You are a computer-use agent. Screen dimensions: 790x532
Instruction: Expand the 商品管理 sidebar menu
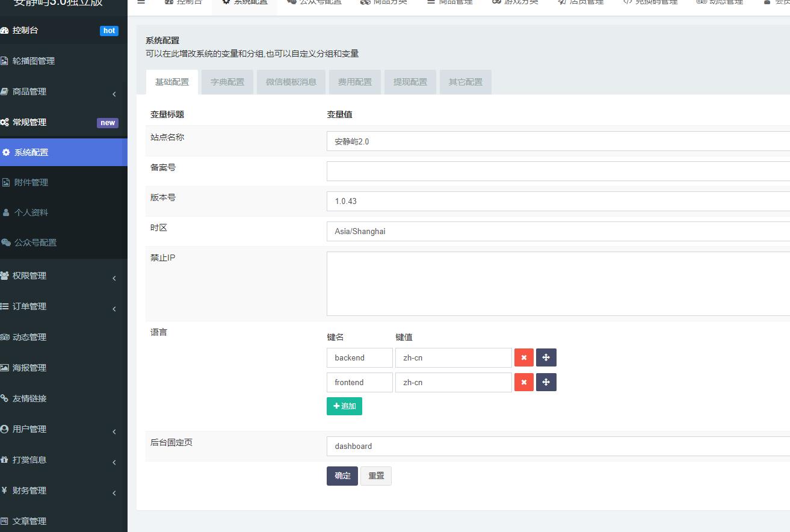coord(29,91)
